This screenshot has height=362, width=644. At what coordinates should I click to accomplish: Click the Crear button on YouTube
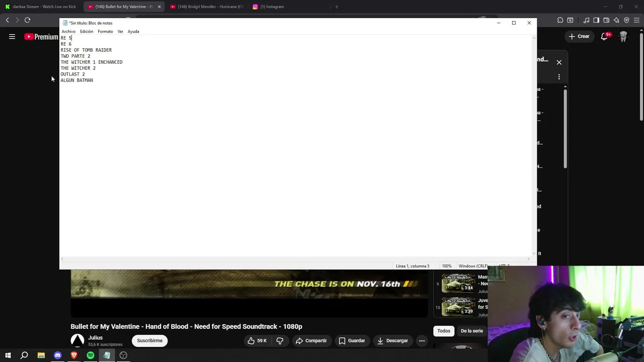(x=579, y=36)
